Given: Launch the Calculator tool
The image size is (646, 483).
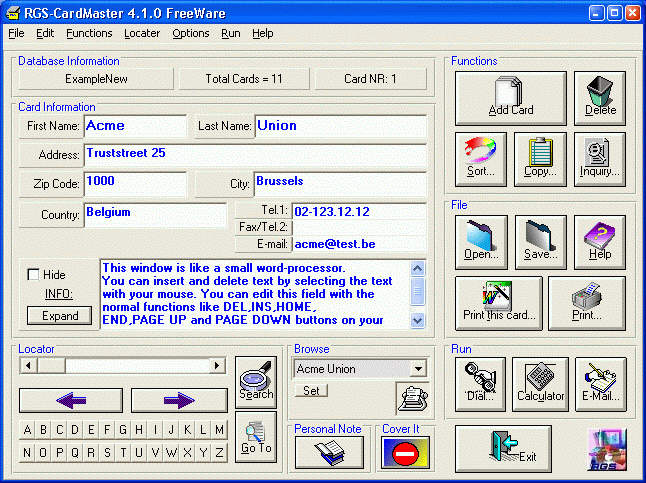Looking at the screenshot, I should [540, 384].
